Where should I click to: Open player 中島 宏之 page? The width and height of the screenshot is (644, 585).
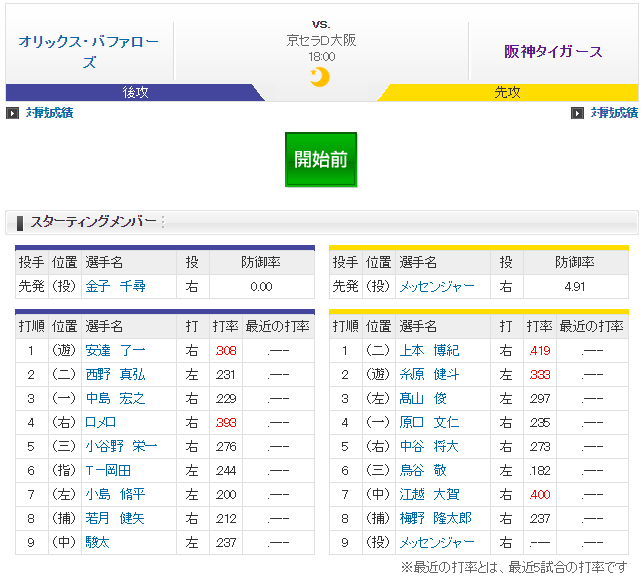[x=115, y=398]
